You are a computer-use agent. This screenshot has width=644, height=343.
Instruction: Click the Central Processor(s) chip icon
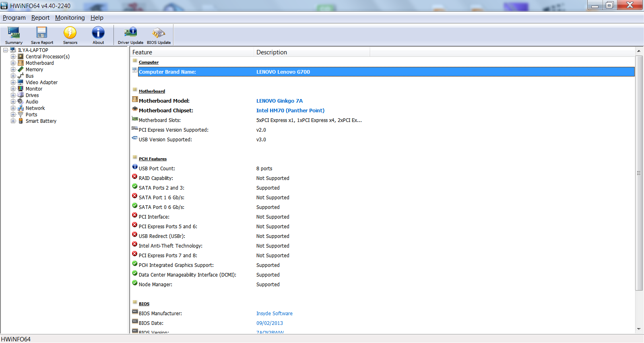(x=21, y=57)
